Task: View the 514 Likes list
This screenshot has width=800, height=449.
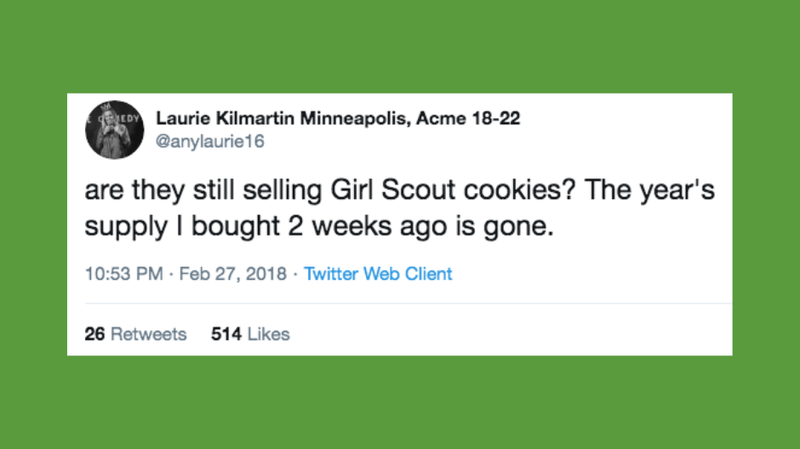Action: tap(250, 334)
